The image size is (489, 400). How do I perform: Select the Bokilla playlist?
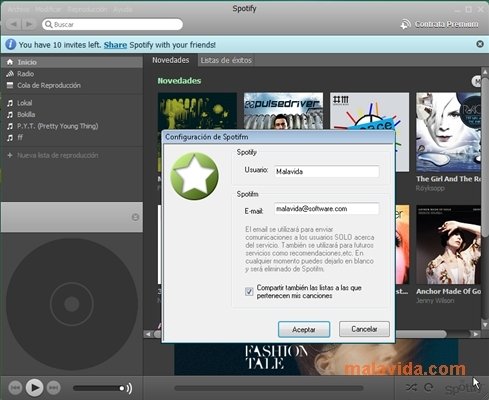click(72, 115)
